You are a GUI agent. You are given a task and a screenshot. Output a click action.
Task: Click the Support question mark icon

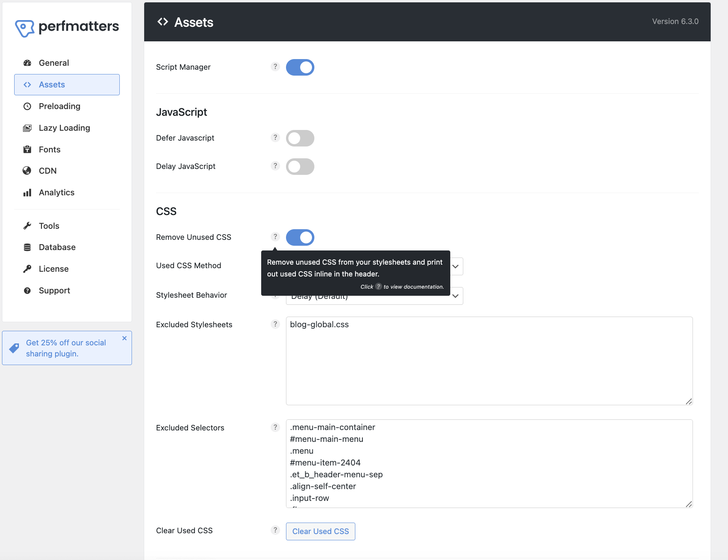pyautogui.click(x=27, y=291)
